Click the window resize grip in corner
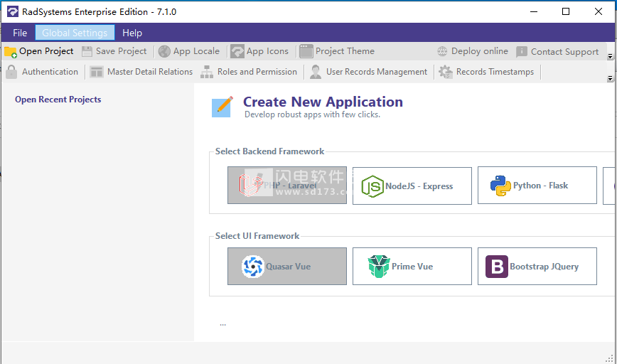617x364 pixels. [x=609, y=358]
